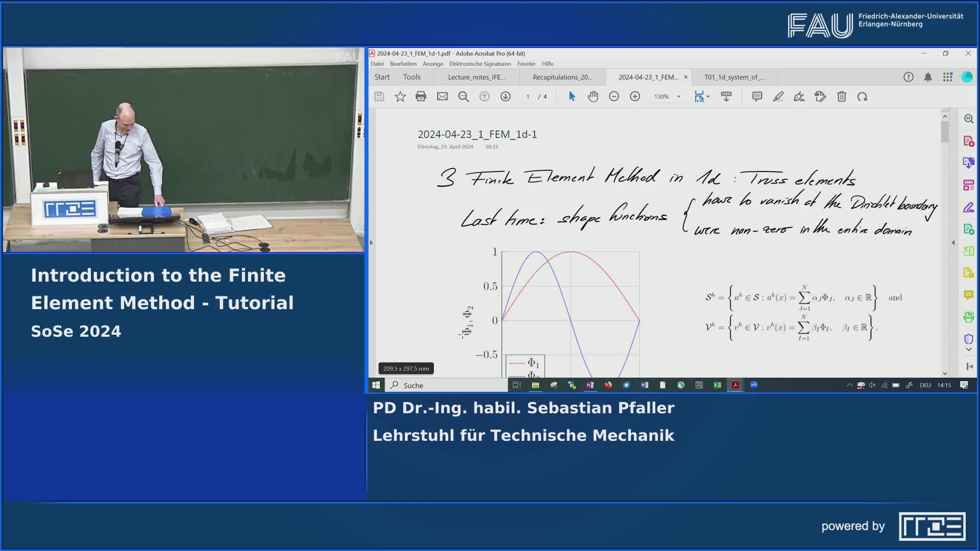Switch to the Lecture_notes_IFE tab
The width and height of the screenshot is (980, 551).
[476, 77]
